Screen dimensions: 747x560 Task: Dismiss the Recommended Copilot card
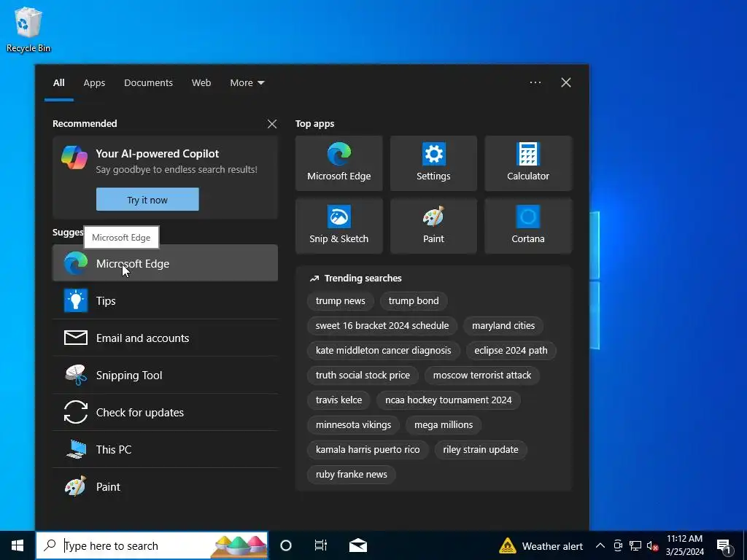point(272,124)
